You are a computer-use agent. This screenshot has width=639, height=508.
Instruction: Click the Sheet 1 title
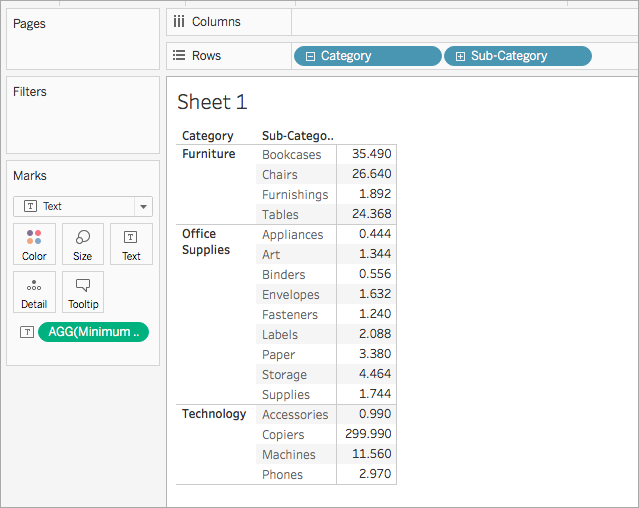pyautogui.click(x=212, y=102)
